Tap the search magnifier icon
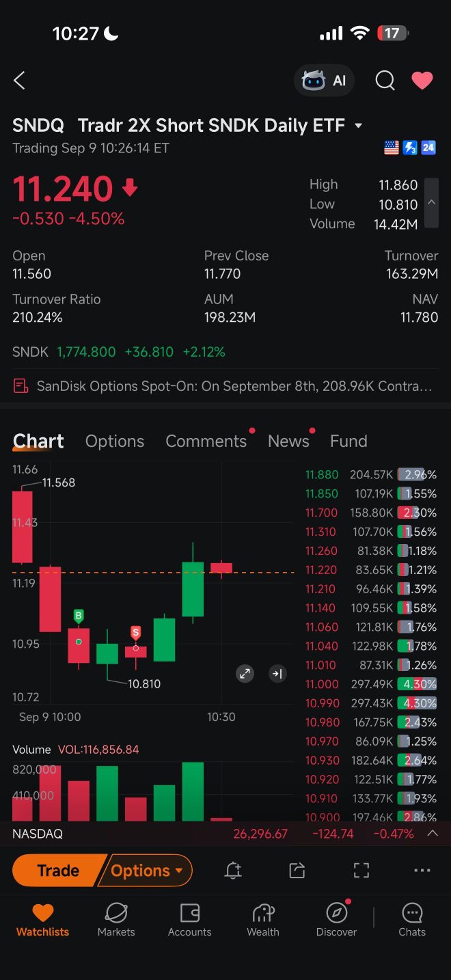This screenshot has width=451, height=980. click(385, 81)
